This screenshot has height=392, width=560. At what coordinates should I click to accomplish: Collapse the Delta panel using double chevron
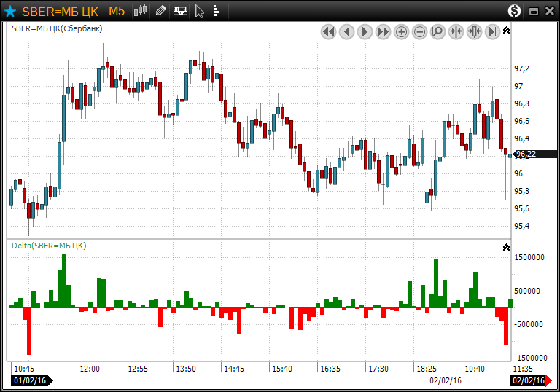point(507,248)
